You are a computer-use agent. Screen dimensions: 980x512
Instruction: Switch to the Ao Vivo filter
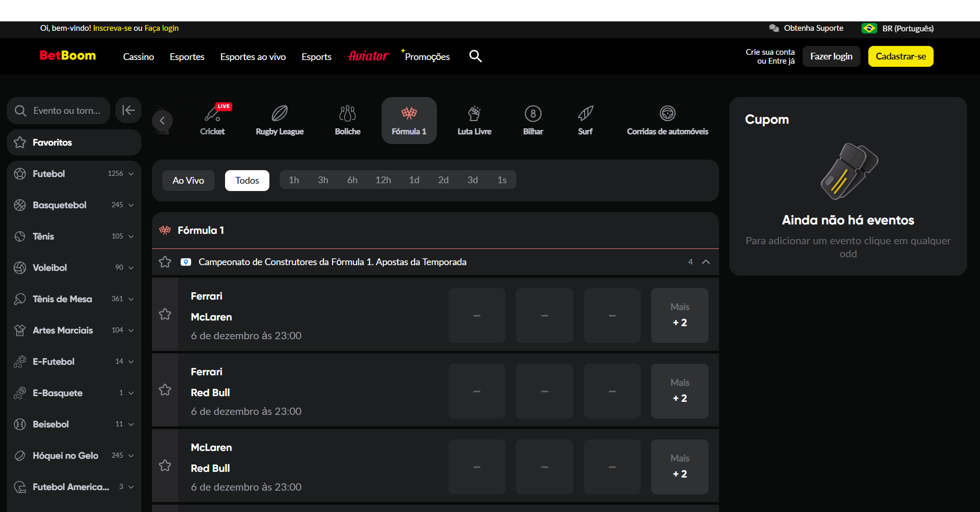coord(188,181)
